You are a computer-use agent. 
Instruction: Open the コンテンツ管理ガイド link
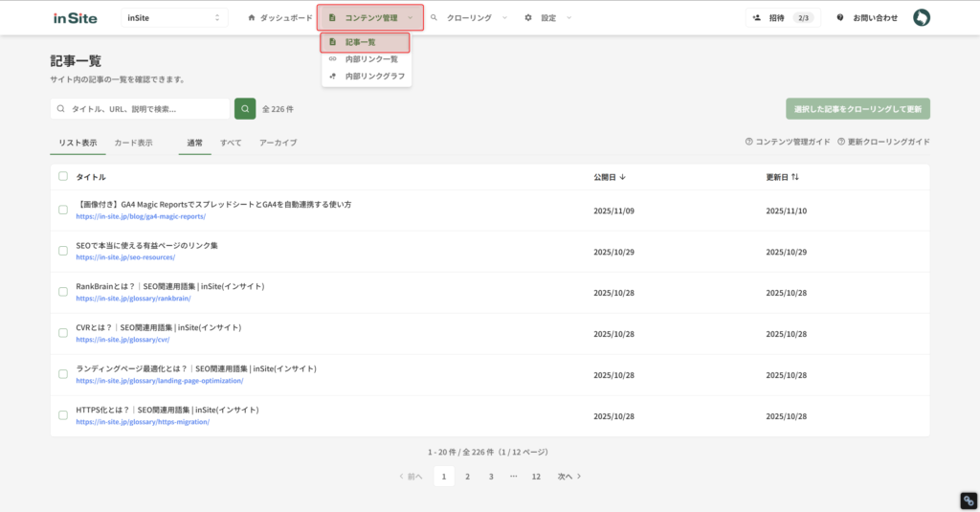pos(788,142)
